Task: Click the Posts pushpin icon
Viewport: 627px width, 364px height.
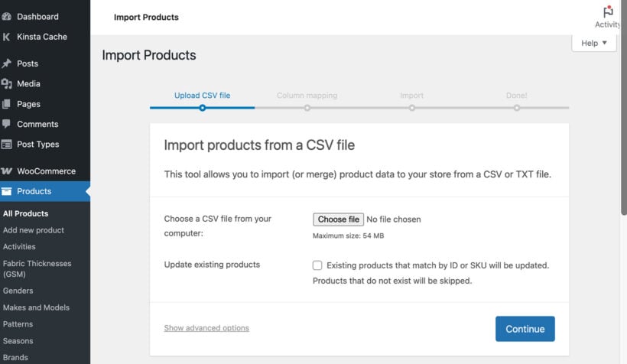Action: coord(7,63)
